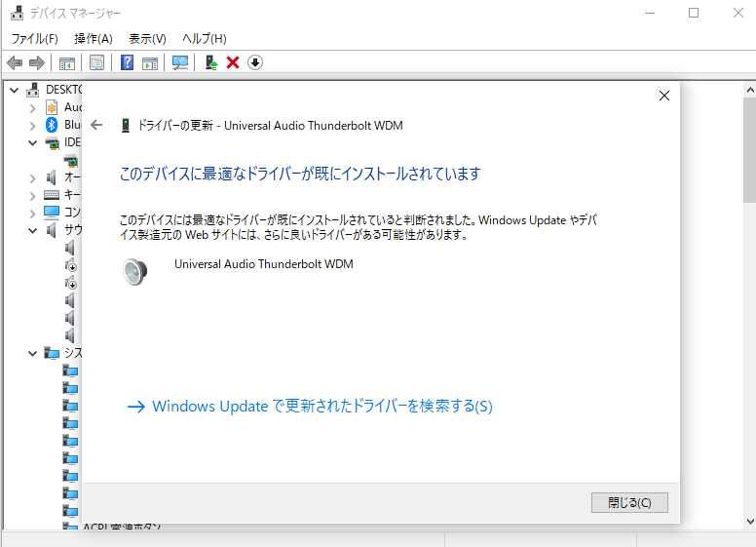Select the Audio inputs category icon

[x=52, y=107]
